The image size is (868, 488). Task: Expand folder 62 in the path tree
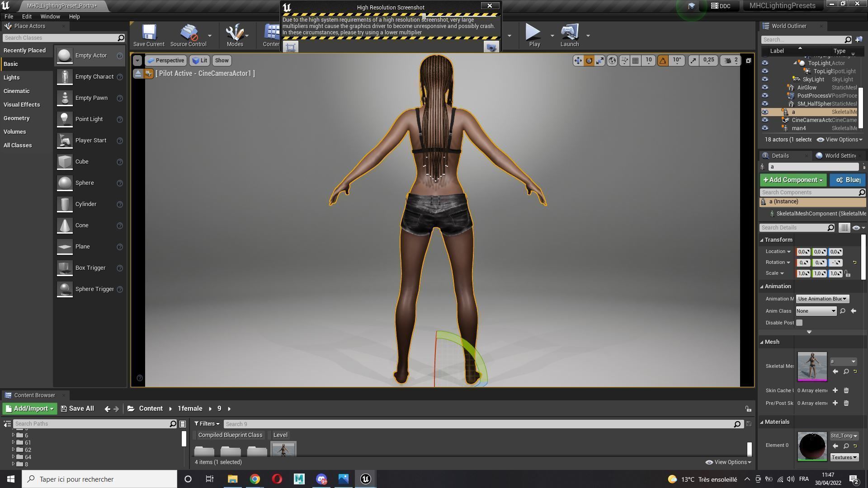tap(13, 450)
